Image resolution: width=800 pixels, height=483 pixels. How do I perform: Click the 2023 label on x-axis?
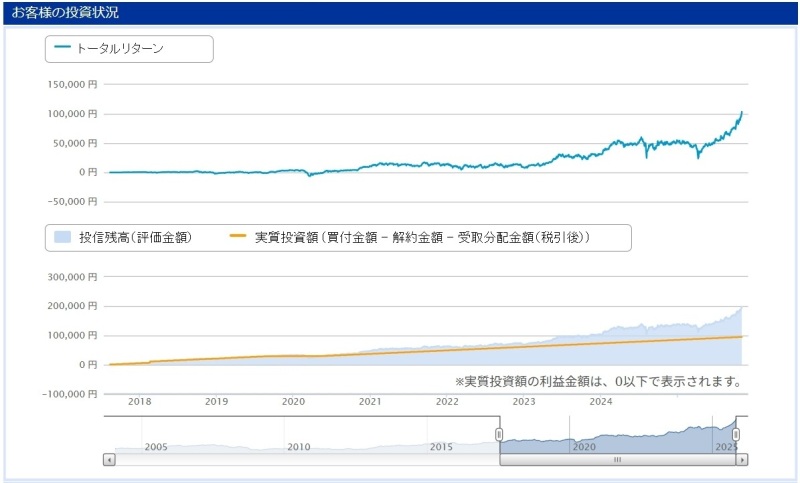[x=523, y=401]
